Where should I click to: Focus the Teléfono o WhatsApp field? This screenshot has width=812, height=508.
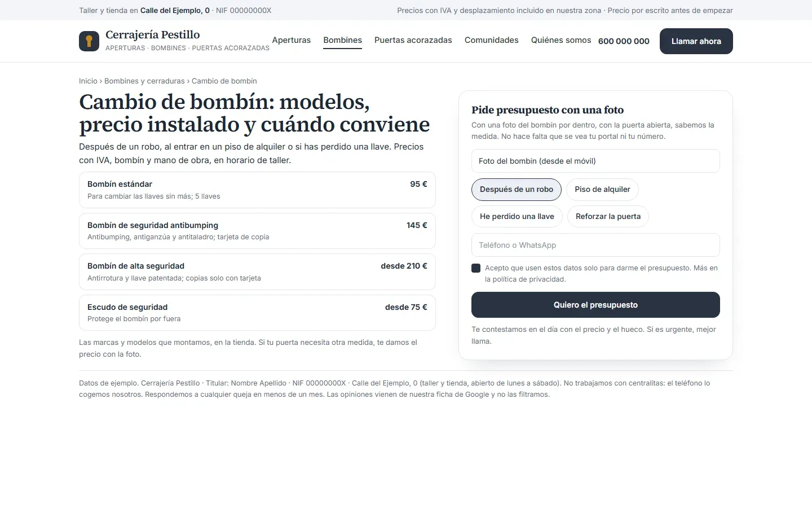[595, 245]
